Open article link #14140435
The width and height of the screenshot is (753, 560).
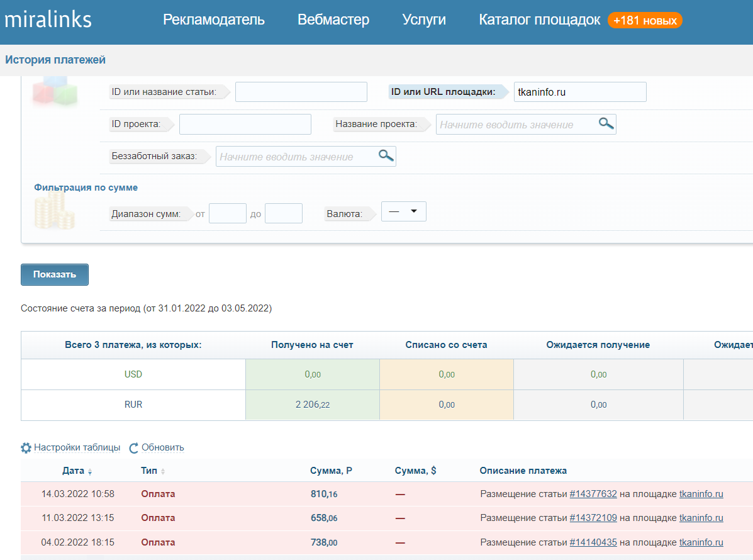(x=593, y=542)
